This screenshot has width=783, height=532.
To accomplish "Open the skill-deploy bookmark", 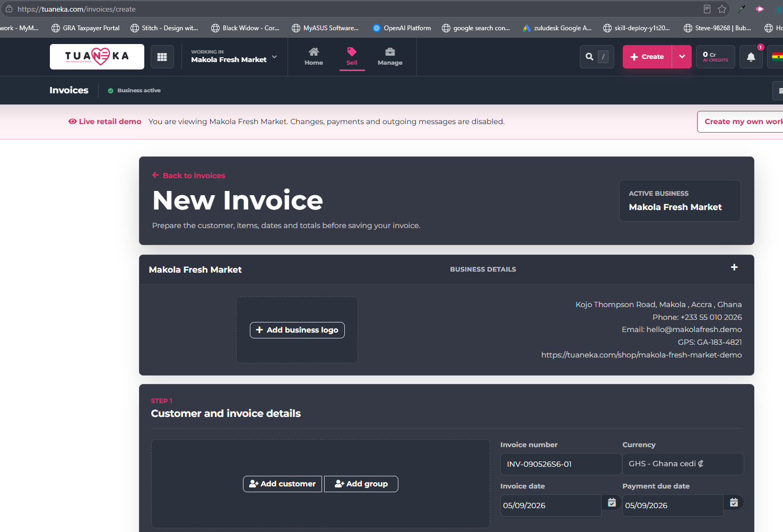I will click(x=637, y=28).
